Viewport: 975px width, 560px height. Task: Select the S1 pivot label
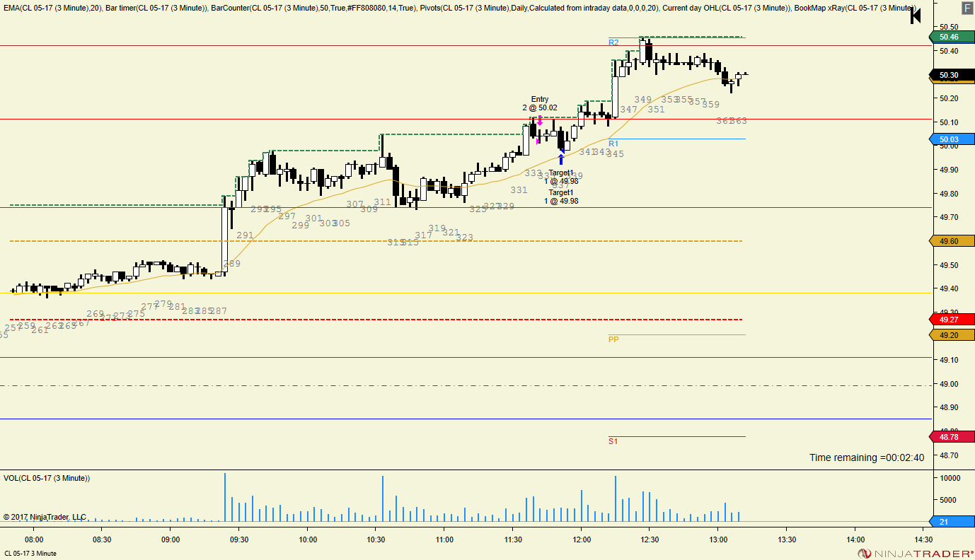[x=613, y=441]
